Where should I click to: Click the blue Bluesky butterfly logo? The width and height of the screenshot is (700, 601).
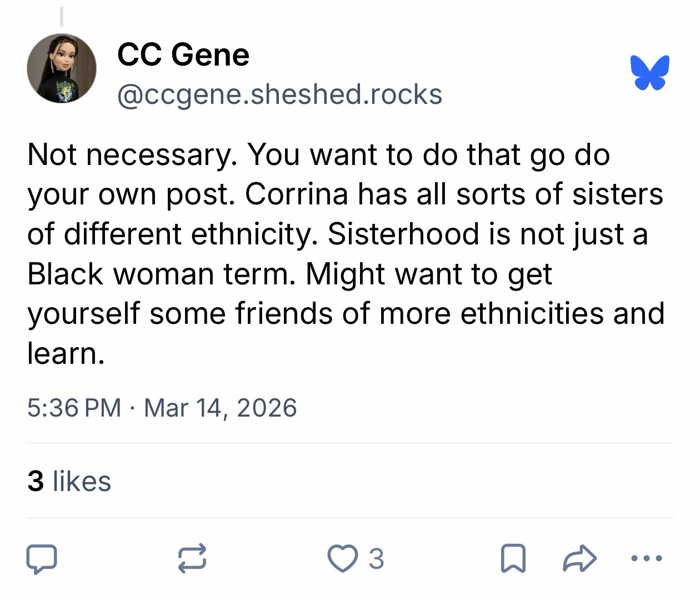pos(649,72)
